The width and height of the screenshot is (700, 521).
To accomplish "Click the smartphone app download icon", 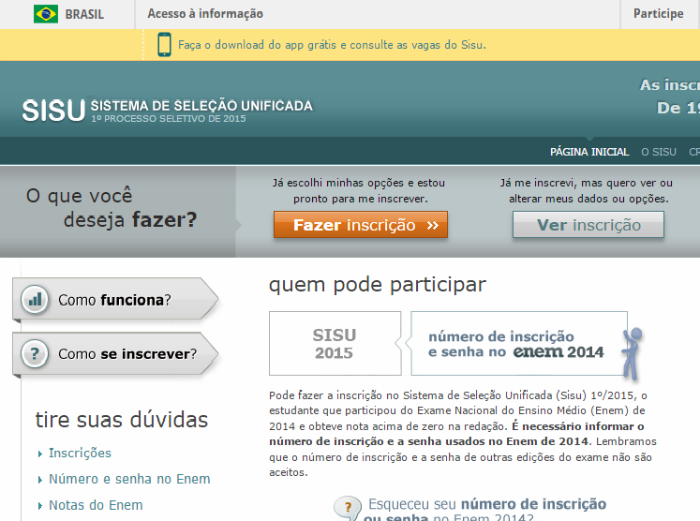I will point(164,44).
